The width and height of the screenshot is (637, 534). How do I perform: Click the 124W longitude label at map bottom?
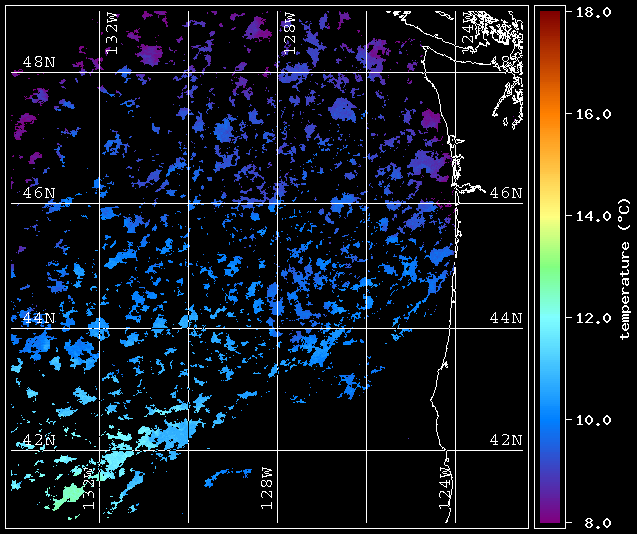point(445,488)
